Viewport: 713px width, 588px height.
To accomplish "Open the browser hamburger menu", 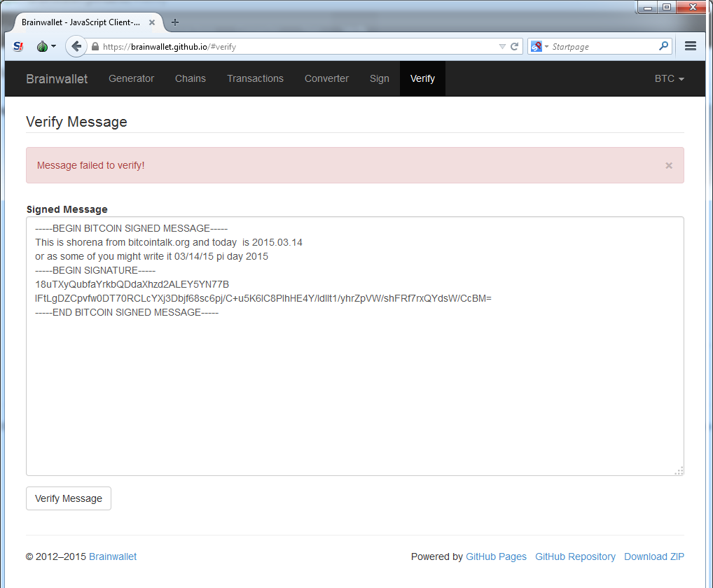I will (691, 46).
